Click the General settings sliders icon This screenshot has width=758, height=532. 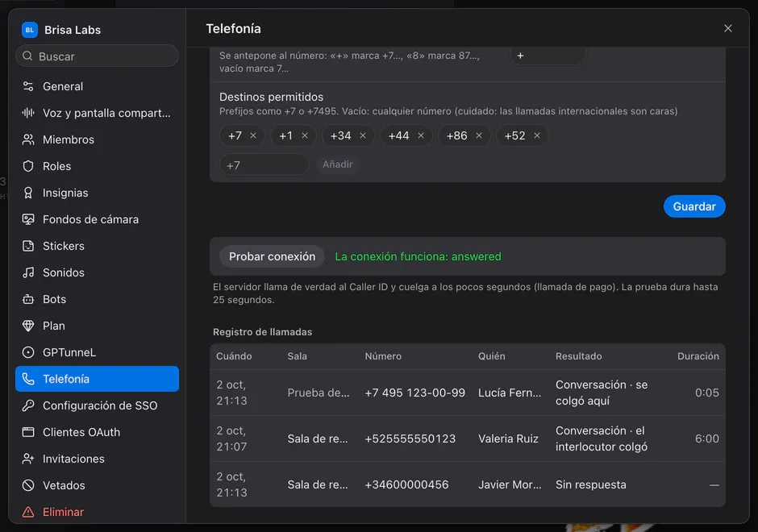coord(28,86)
